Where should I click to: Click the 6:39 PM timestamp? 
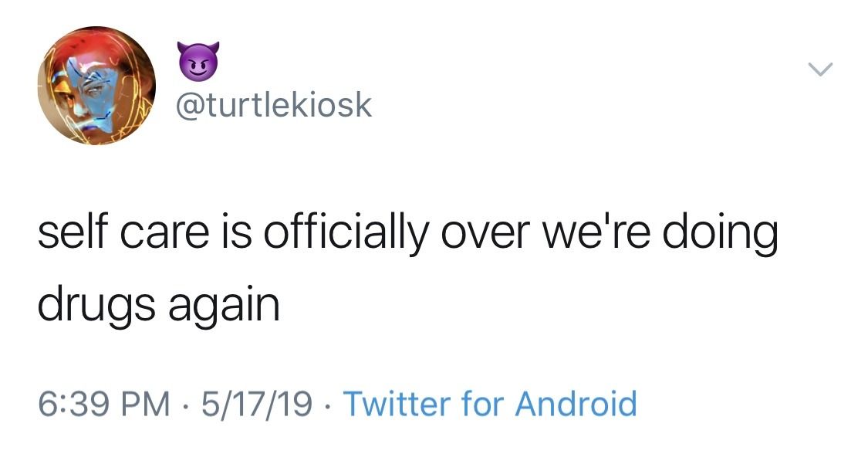click(x=104, y=403)
